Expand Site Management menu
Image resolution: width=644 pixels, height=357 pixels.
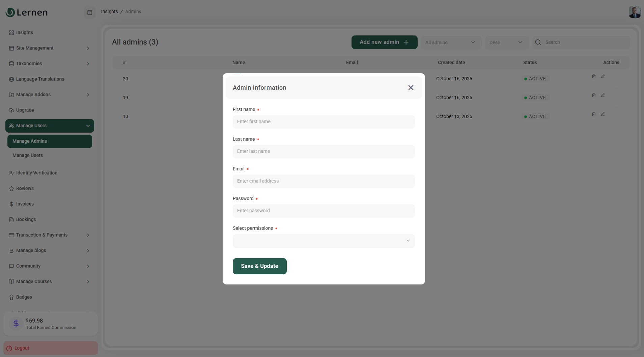pos(50,48)
